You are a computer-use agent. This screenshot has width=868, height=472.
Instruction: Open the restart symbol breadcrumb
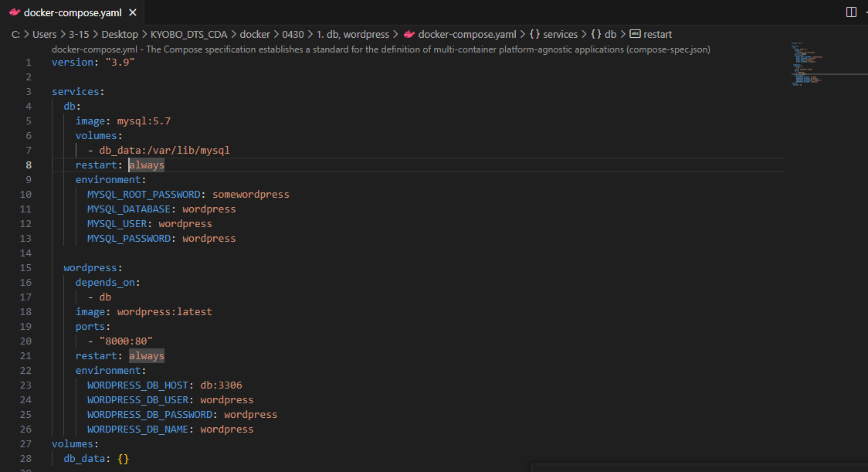point(658,34)
